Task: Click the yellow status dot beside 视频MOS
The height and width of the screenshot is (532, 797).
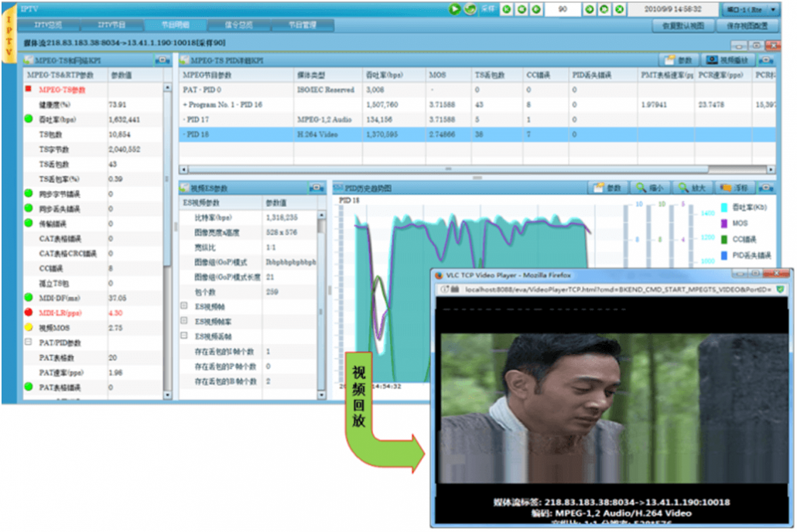Action: point(29,328)
